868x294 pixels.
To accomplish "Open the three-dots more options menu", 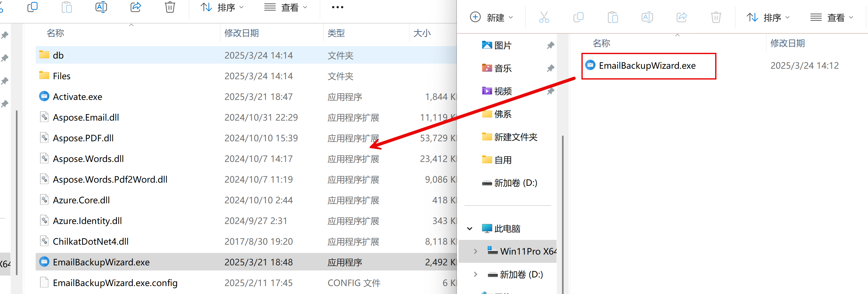I will click(337, 7).
